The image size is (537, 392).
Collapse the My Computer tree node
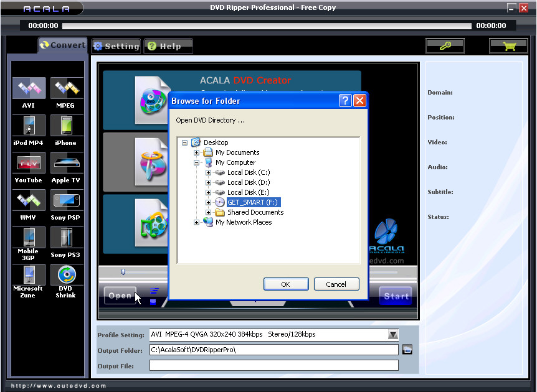[x=197, y=162]
